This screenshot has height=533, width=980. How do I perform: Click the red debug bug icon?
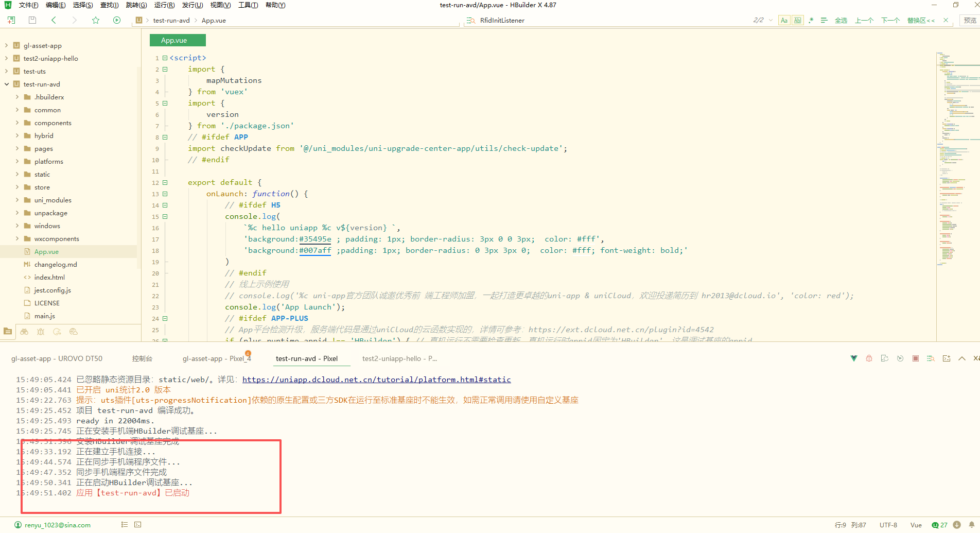pos(869,358)
